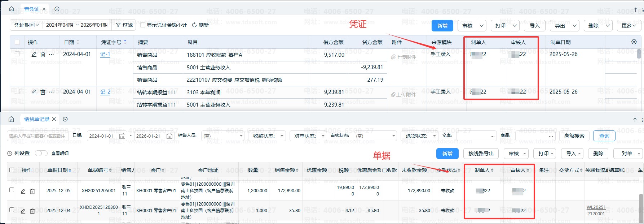
Task: Click the 查询 button
Action: point(604,136)
